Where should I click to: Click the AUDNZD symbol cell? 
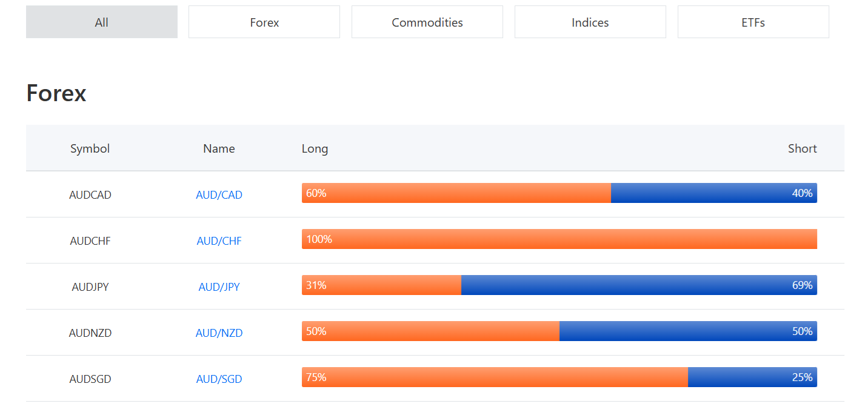click(x=90, y=333)
